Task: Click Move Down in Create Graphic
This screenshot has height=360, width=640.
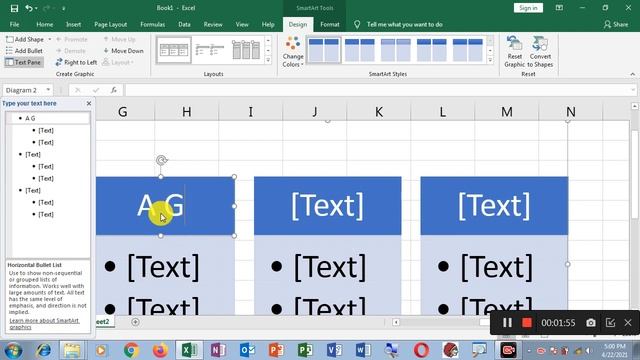Action: [123, 51]
